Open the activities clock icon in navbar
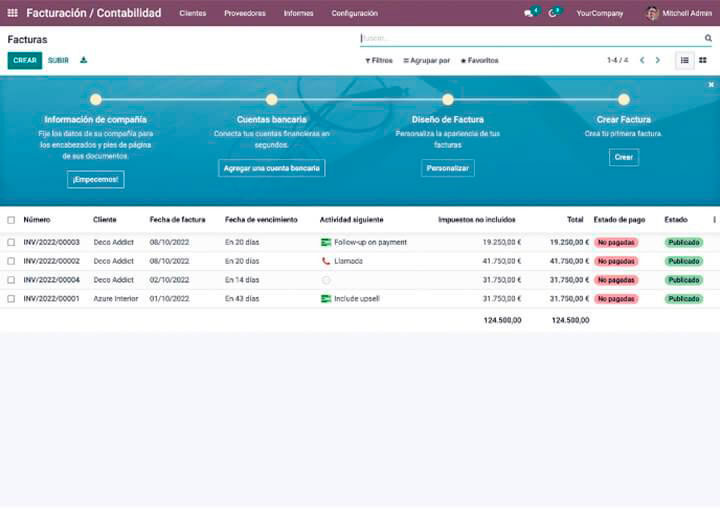The image size is (720, 516). pos(553,13)
